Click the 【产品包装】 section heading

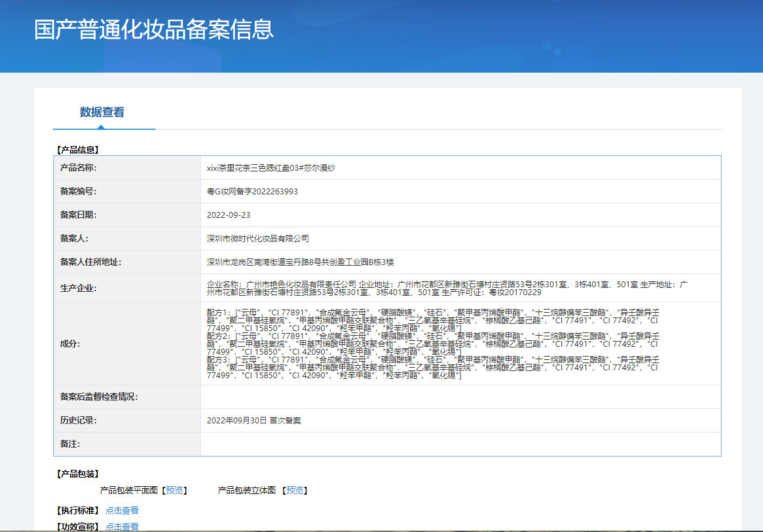pyautogui.click(x=77, y=474)
